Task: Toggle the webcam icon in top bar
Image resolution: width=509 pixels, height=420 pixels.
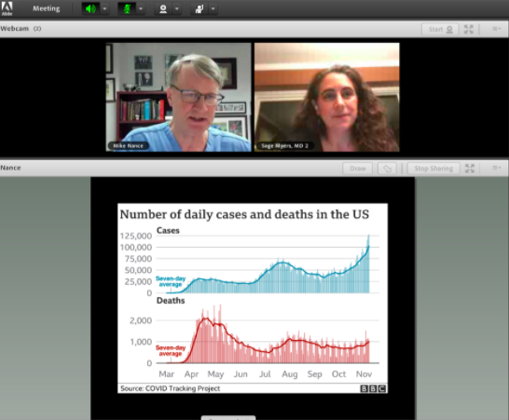Action: click(x=163, y=8)
